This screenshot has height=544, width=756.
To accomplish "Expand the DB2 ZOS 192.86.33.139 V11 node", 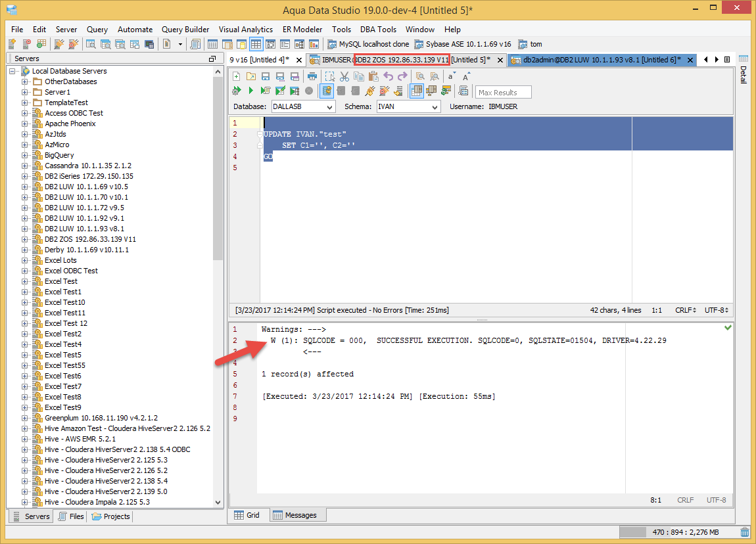I will point(24,239).
